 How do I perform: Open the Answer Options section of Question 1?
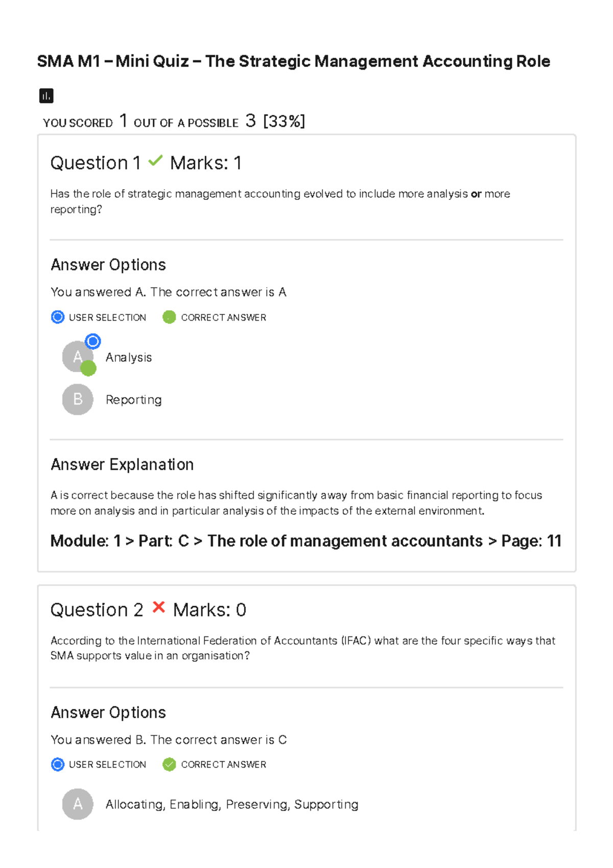pos(108,265)
